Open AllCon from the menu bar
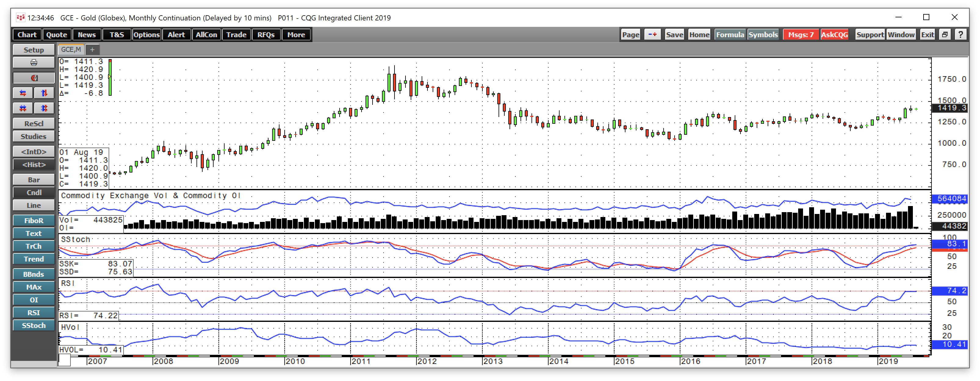 (x=206, y=35)
